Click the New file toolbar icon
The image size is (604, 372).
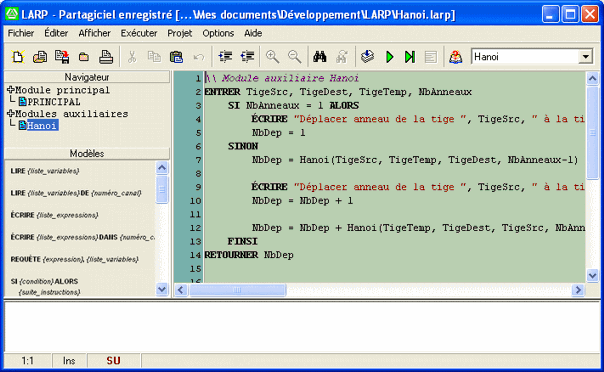[18, 57]
